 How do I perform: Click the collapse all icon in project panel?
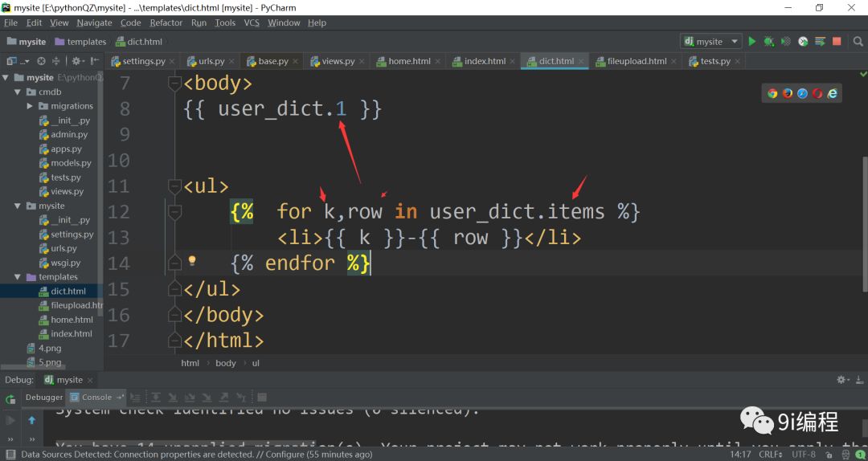click(55, 61)
